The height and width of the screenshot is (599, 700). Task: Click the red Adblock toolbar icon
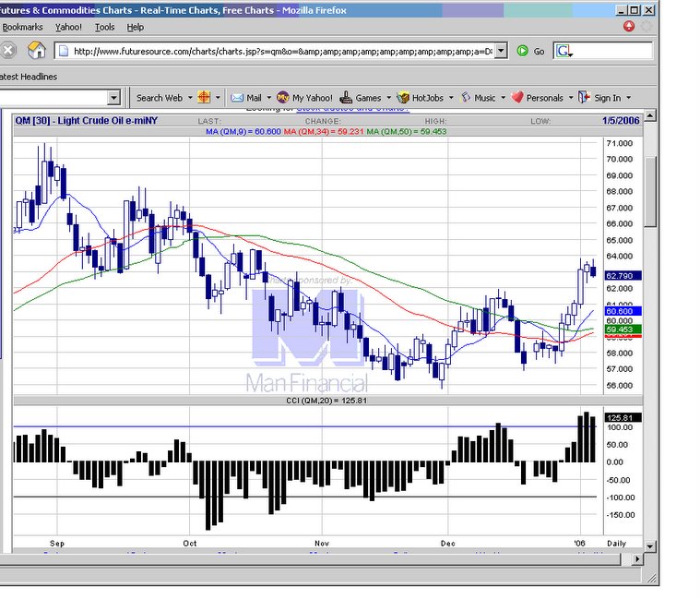[629, 27]
